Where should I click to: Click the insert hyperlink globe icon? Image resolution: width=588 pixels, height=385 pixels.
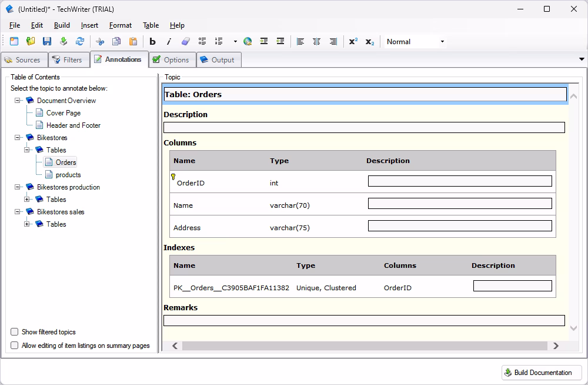[248, 41]
